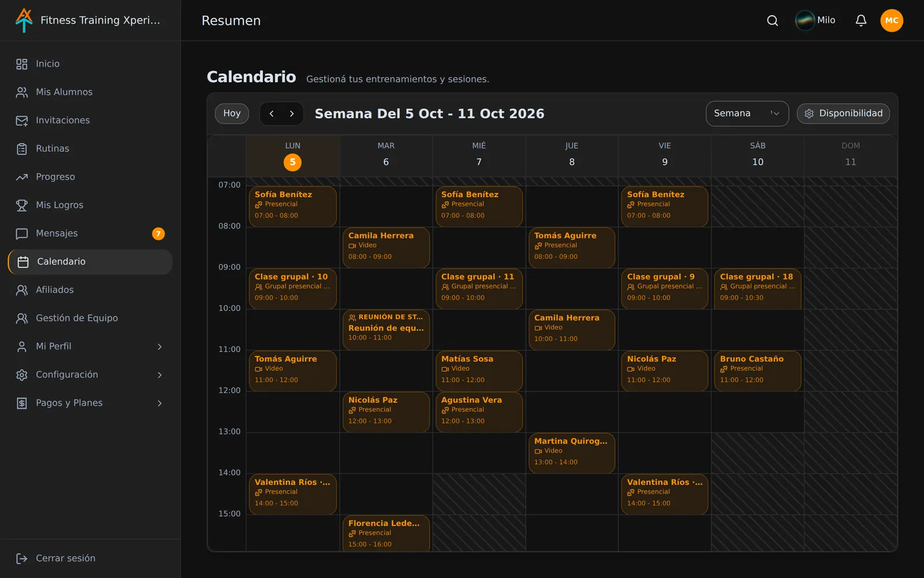
Task: Go to the previous week arrow
Action: pos(271,114)
